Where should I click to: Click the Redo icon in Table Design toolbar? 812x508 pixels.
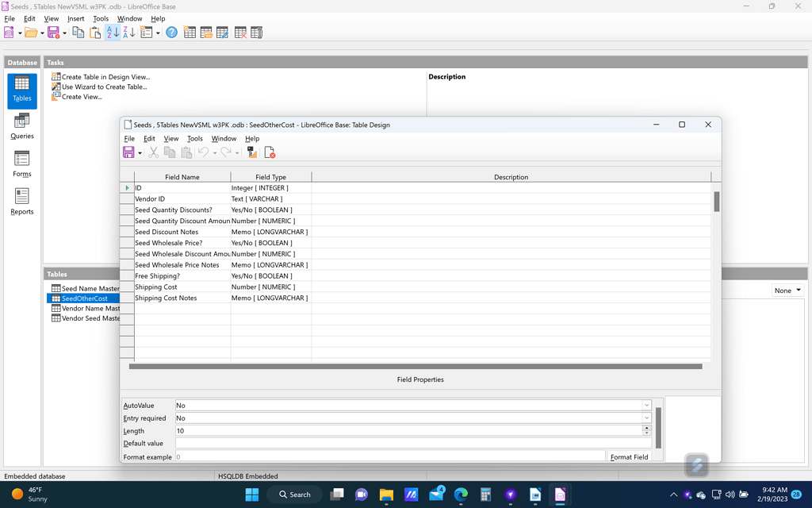click(x=226, y=152)
